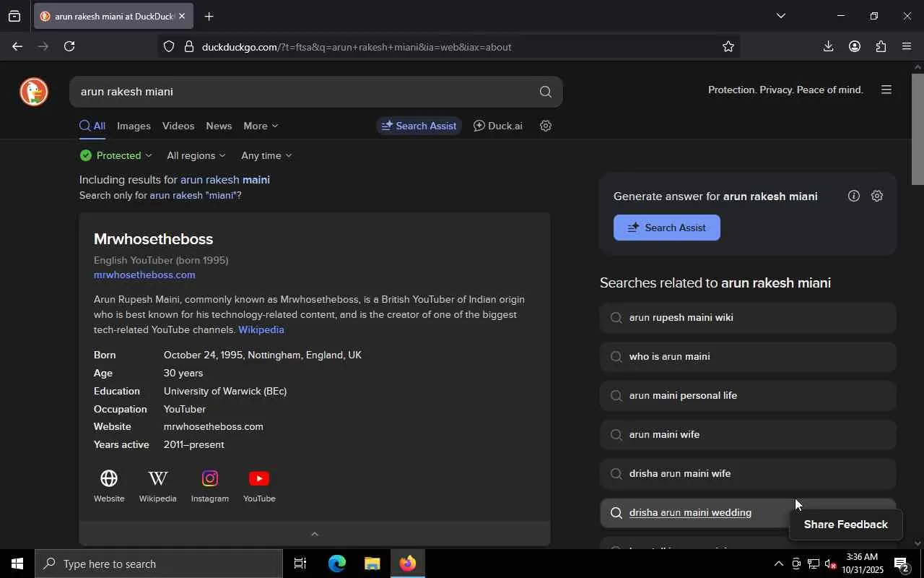This screenshot has height=578, width=924.
Task: Submit search with magnifier icon
Action: point(546,92)
